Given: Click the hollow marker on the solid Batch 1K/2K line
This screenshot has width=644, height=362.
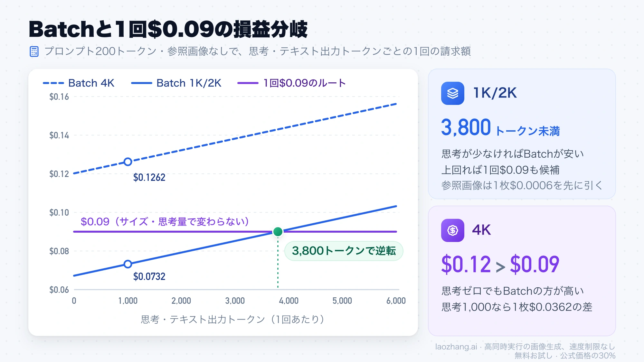Looking at the screenshot, I should tap(128, 264).
